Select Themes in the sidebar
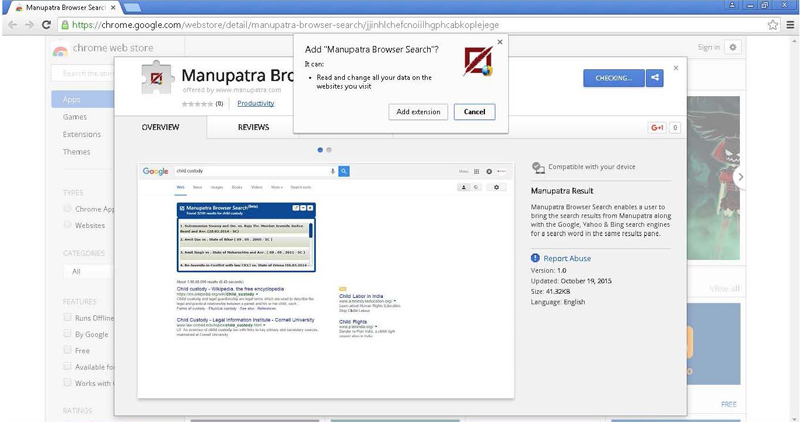This screenshot has width=800, height=422. 77,152
